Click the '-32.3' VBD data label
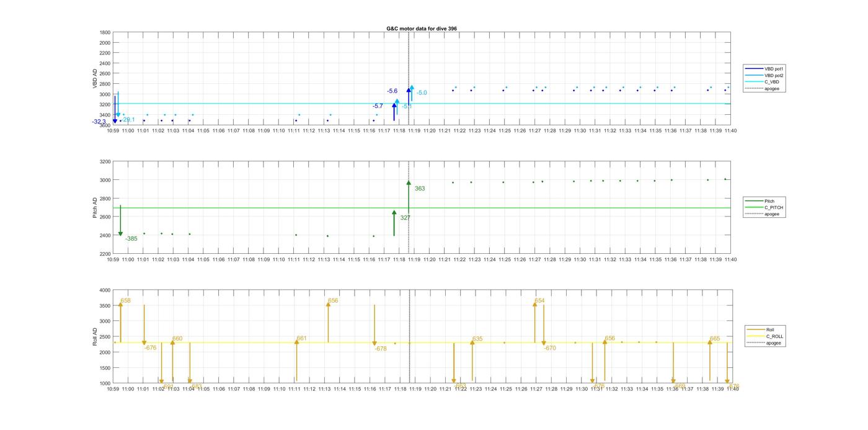 tap(99, 122)
